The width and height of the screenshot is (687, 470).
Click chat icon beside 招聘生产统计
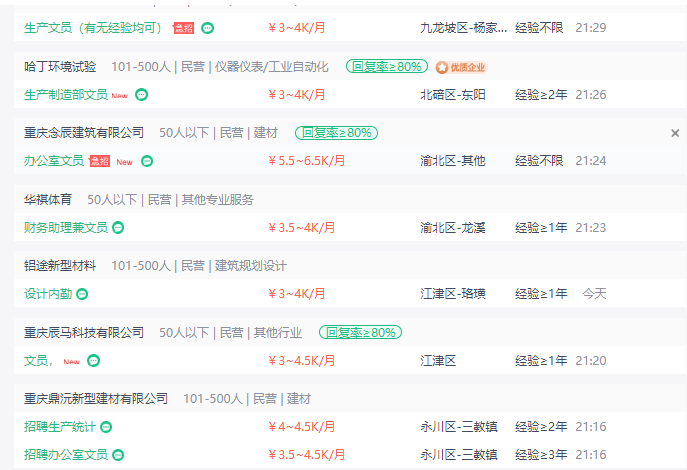(x=106, y=427)
